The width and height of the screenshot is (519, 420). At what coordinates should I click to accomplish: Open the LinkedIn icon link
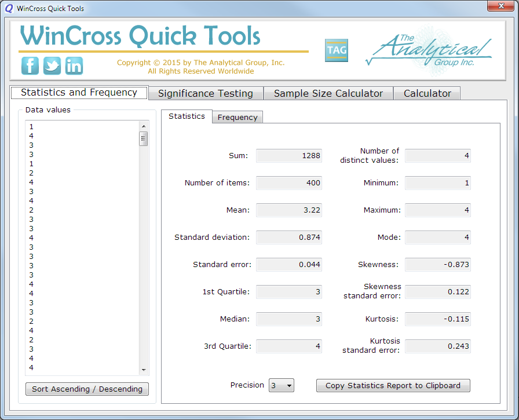74,65
